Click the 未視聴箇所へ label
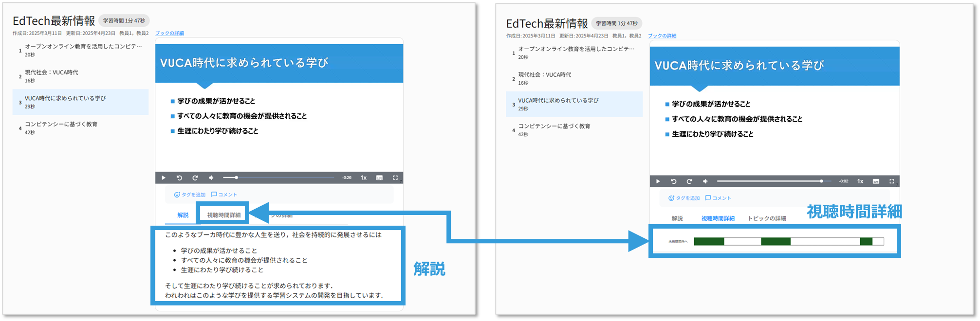Viewport: 980px width, 321px height. [x=678, y=241]
